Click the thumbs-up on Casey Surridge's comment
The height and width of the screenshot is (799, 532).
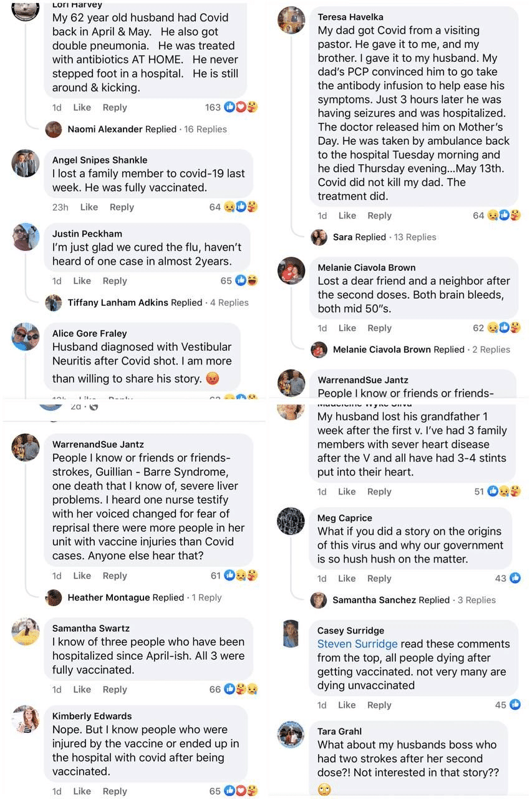(515, 705)
